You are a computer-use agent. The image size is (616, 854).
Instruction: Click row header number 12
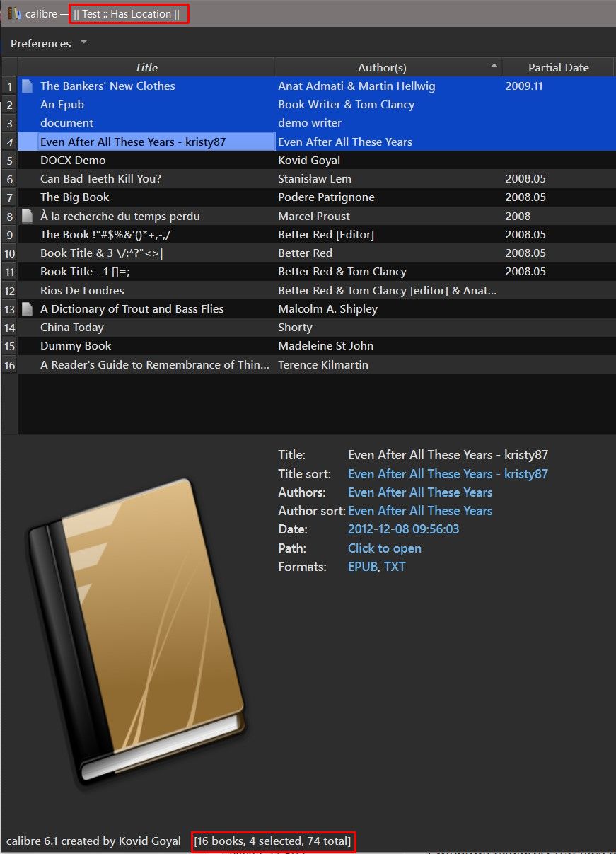click(9, 291)
